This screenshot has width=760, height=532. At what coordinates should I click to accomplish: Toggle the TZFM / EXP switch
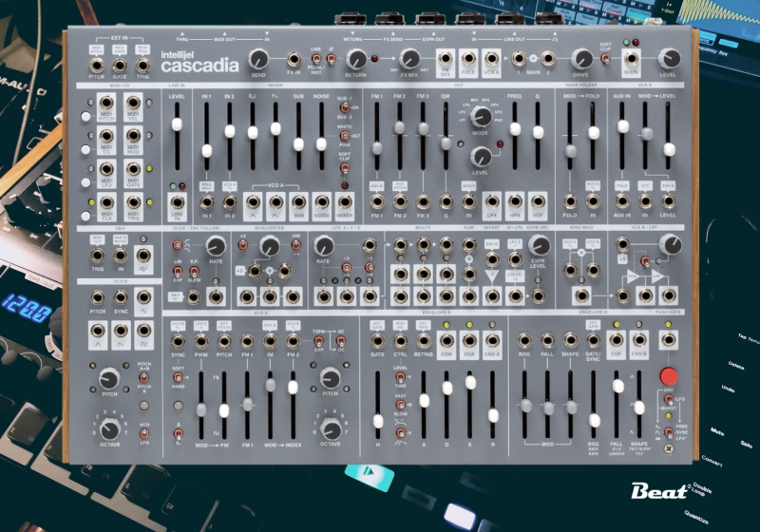[x=319, y=342]
